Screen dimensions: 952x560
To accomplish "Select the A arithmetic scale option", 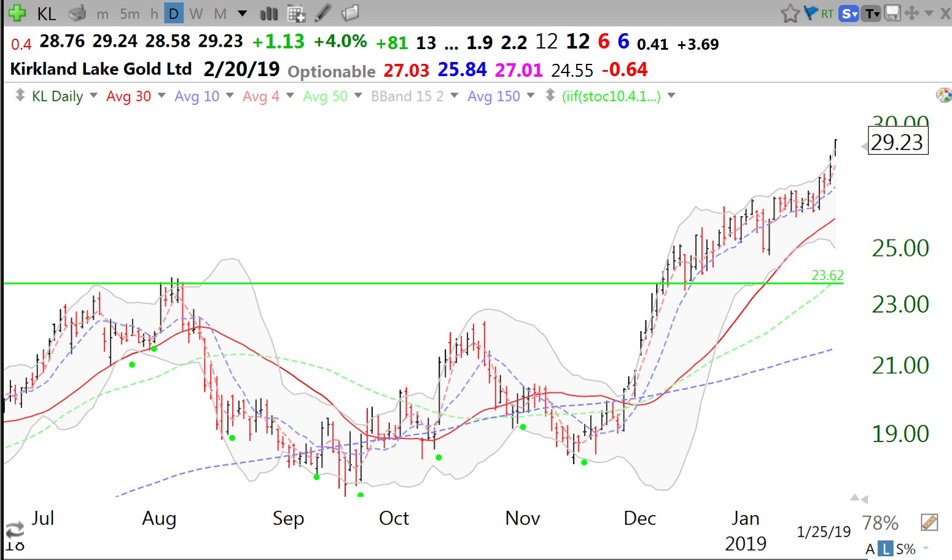I will point(870,549).
